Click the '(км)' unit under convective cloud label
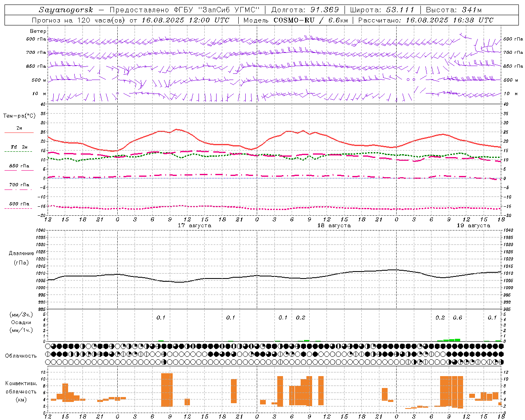 (21, 399)
